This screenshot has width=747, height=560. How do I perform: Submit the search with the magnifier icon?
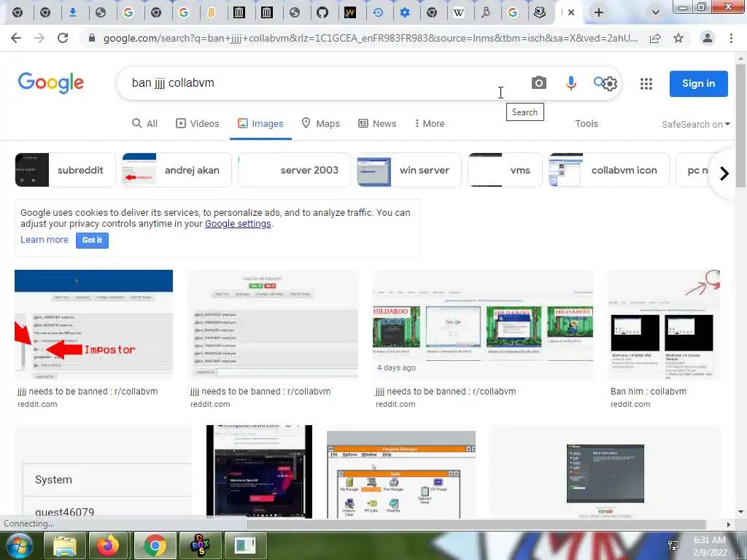598,82
